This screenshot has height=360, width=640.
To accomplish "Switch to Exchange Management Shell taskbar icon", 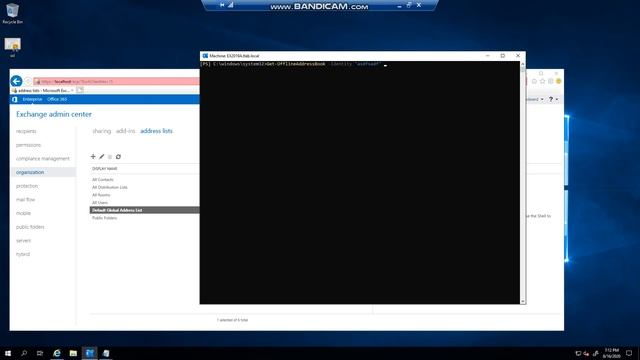I will coord(89,353).
